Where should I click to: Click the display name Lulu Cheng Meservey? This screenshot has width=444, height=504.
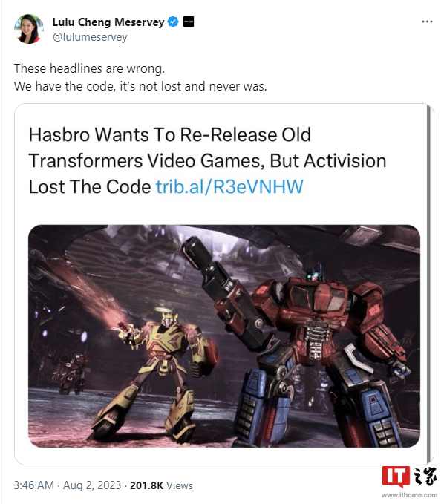108,22
